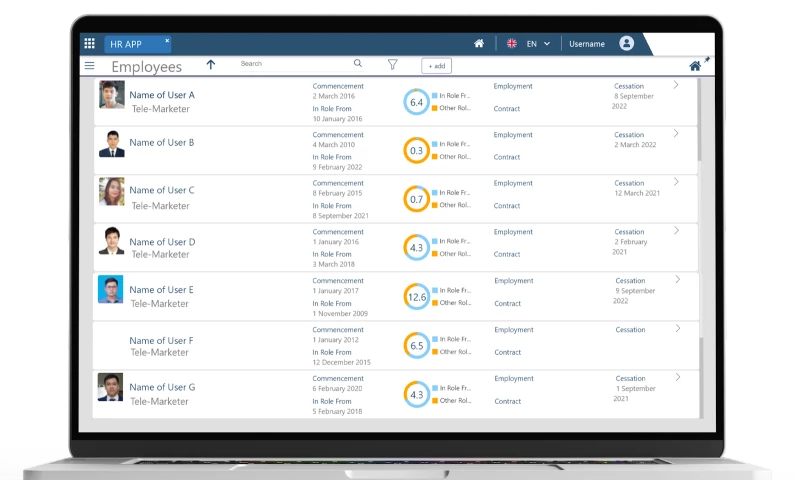This screenshot has height=480, width=800.
Task: Click In Role From date 9 February 2022
Action: coord(337,167)
